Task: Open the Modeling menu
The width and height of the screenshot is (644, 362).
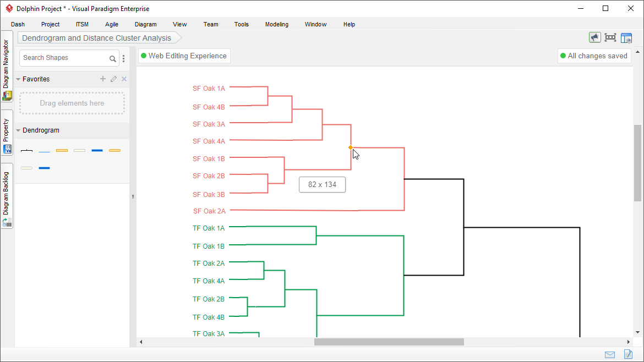Action: [277, 24]
